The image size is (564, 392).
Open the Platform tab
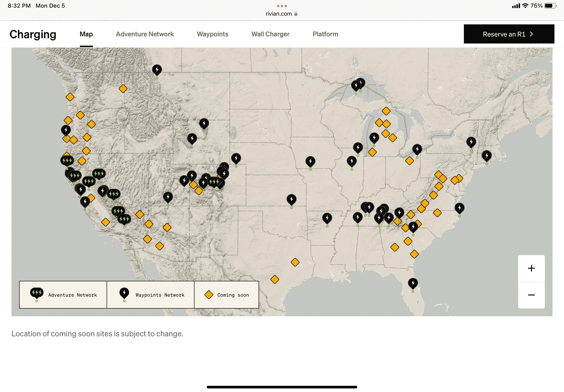coord(325,34)
